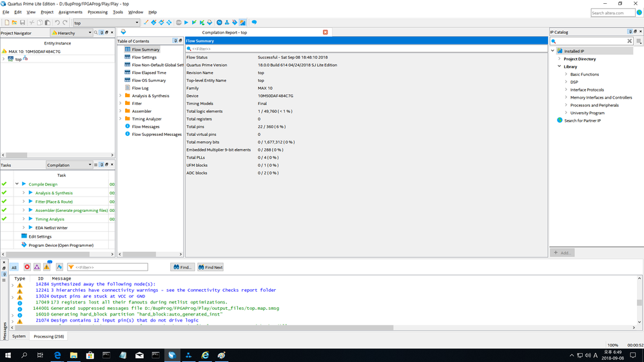
Task: Click the Flow Summary table icon
Action: (128, 50)
